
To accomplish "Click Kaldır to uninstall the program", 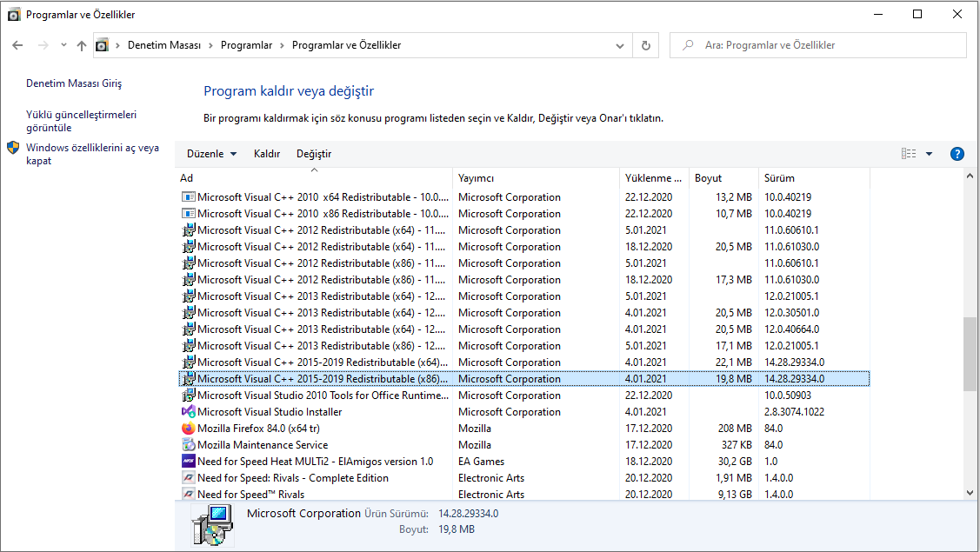I will (x=267, y=154).
